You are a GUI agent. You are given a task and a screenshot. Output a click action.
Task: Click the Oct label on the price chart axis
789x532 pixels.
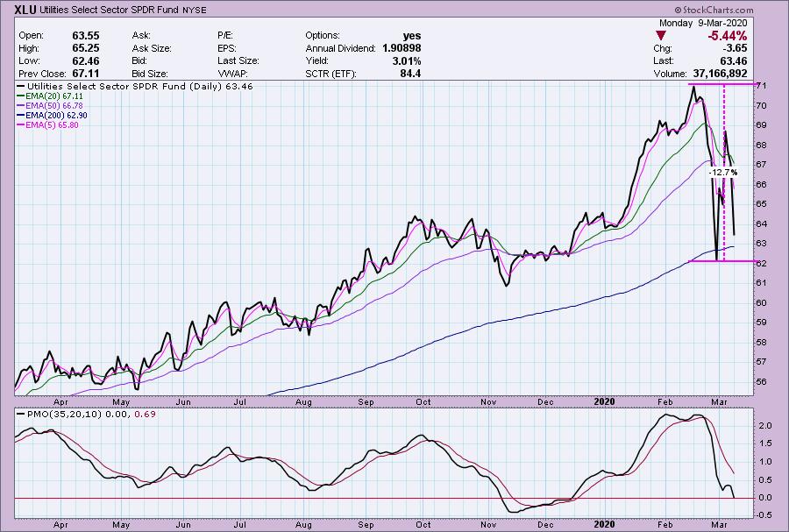pos(423,401)
